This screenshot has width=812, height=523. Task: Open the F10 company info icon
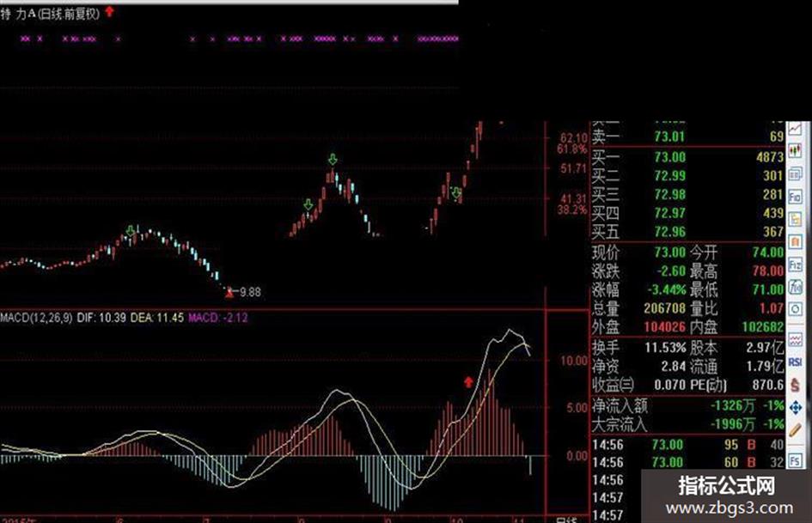click(x=795, y=197)
